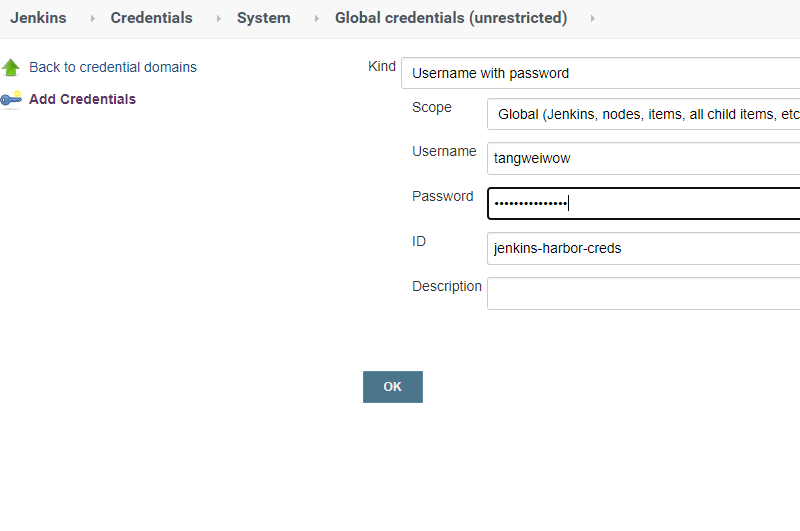This screenshot has height=531, width=800.
Task: Go to the Jenkins breadcrumb
Action: click(x=38, y=18)
